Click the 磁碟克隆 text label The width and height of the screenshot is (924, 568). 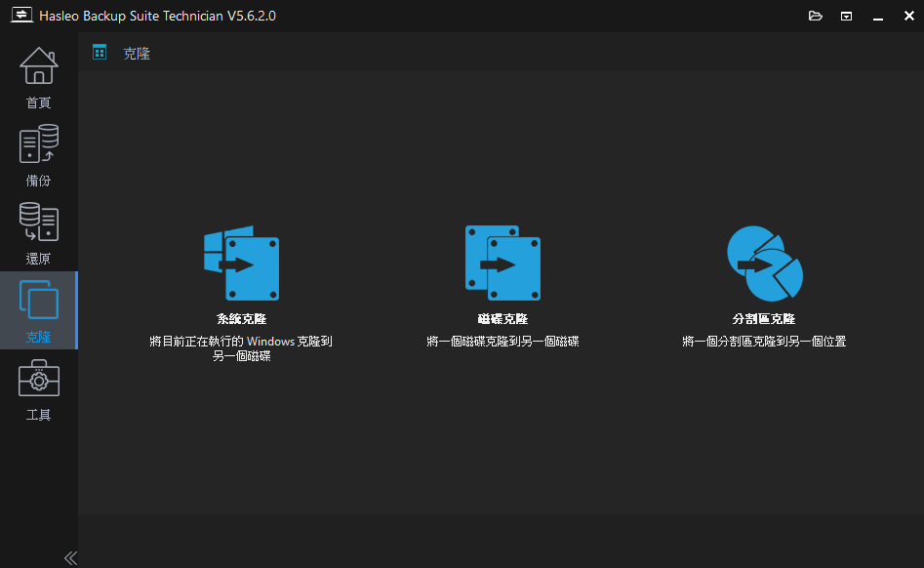pos(502,319)
